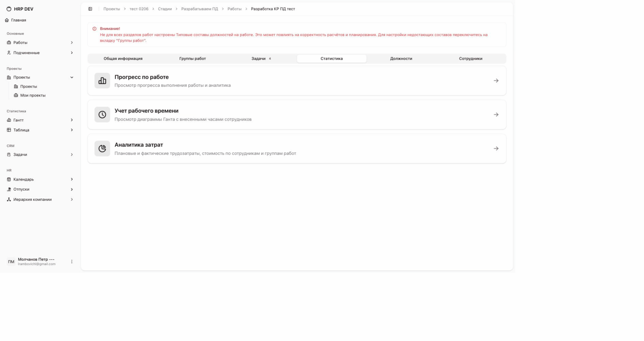
Task: Click the clipboard icon next to Задачи
Action: pyautogui.click(x=9, y=155)
